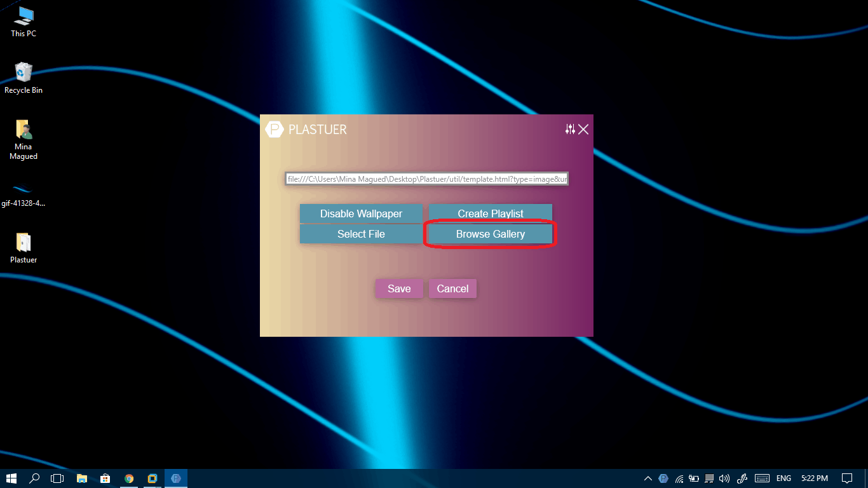Click the Plastuer icon in the system tray
The image size is (868, 488).
coord(663,478)
